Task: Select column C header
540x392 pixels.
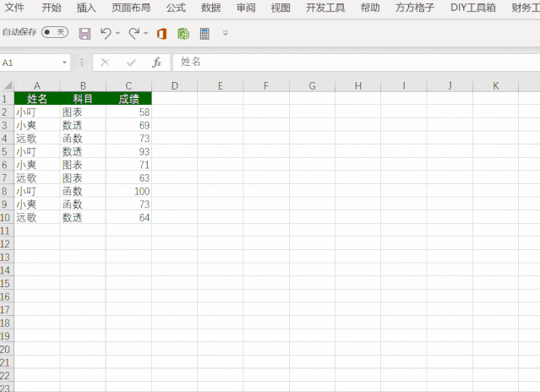Action: tap(128, 85)
